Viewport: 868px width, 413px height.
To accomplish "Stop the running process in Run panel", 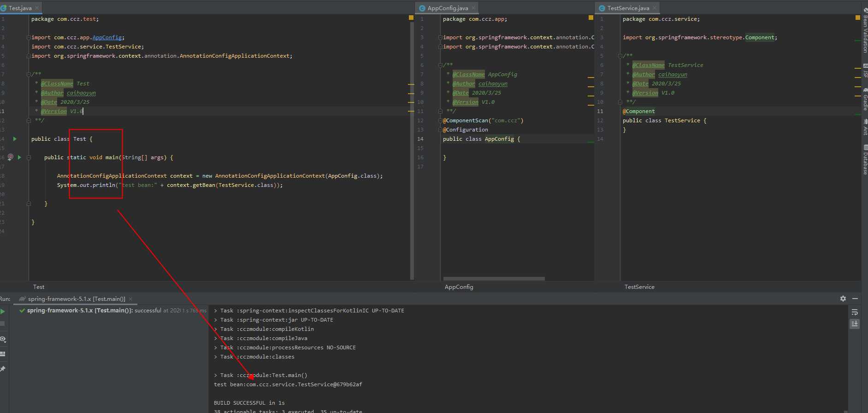I will click(2, 323).
